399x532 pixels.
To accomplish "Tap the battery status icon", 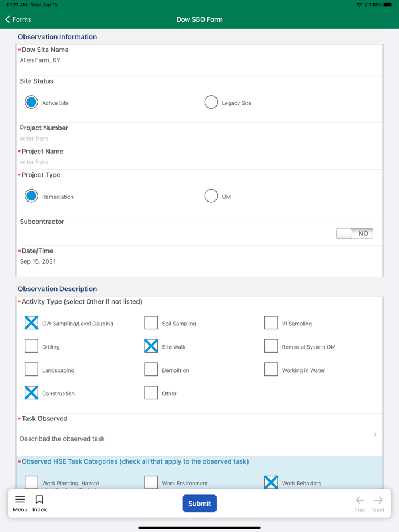I will pos(388,5).
